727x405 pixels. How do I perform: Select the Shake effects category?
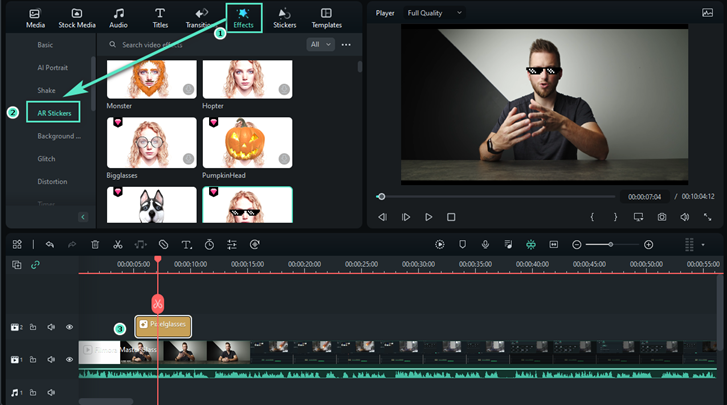[46, 90]
